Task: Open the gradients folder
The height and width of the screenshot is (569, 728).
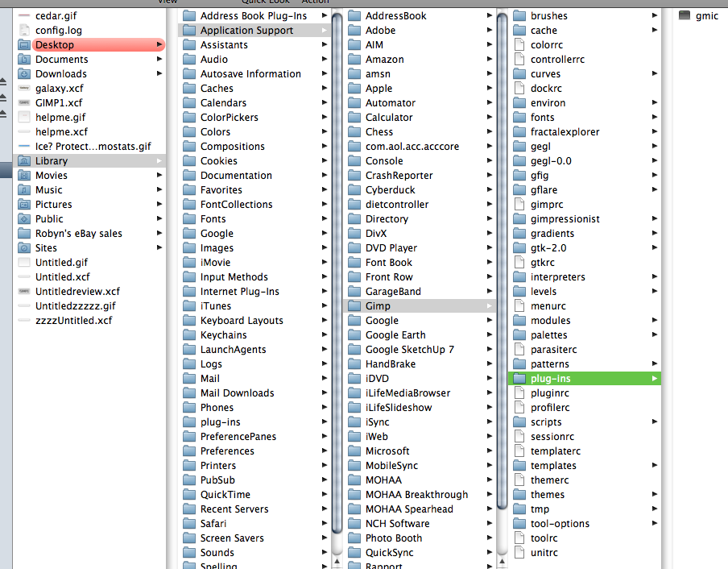Action: click(x=585, y=234)
